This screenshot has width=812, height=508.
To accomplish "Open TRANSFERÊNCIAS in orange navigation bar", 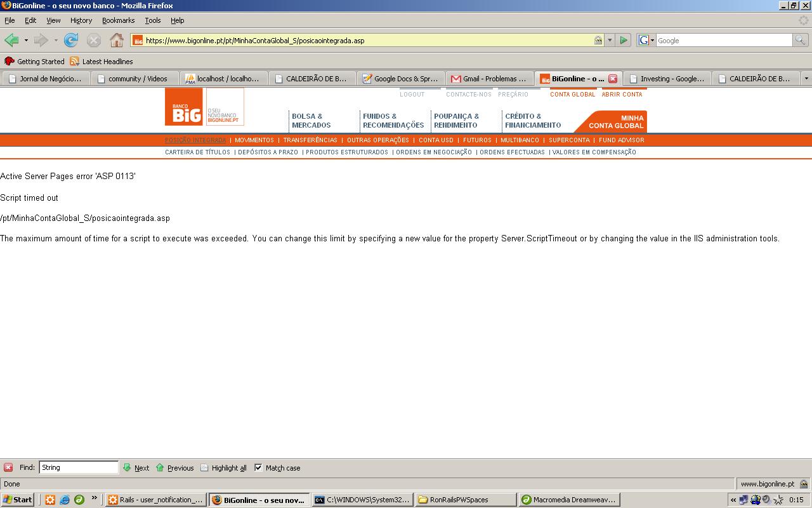I will [310, 140].
